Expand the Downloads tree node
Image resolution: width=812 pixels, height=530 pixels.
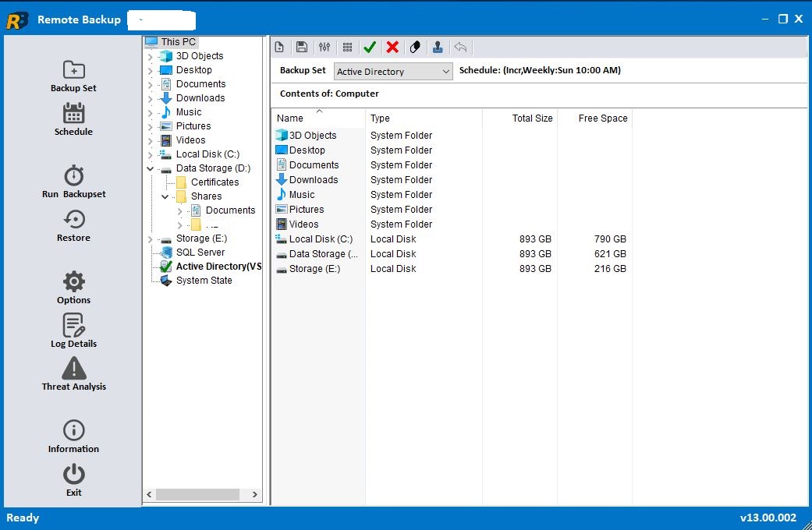pos(151,98)
